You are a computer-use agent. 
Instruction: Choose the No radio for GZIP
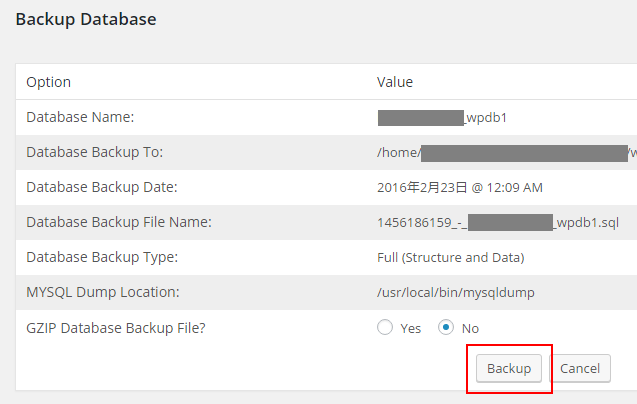(x=447, y=328)
